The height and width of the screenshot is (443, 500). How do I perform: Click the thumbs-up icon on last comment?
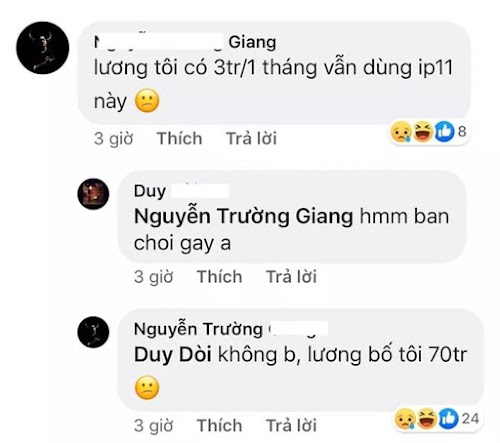tap(448, 419)
